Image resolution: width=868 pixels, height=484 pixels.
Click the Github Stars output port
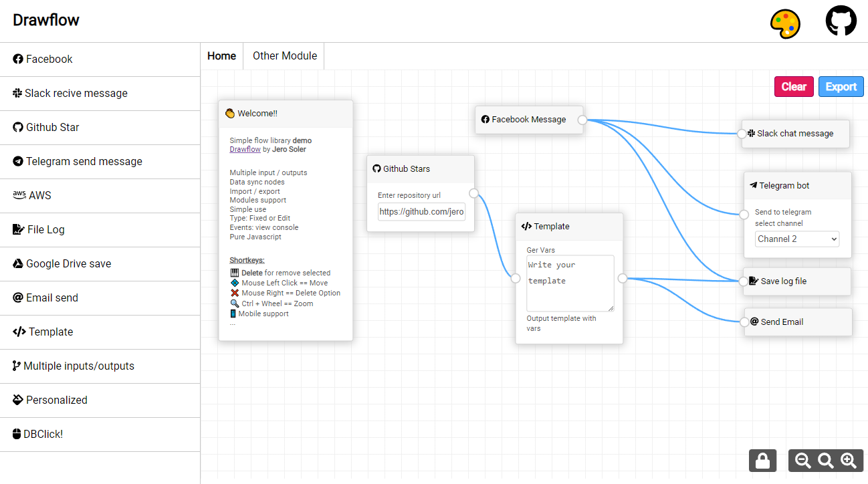coord(474,193)
